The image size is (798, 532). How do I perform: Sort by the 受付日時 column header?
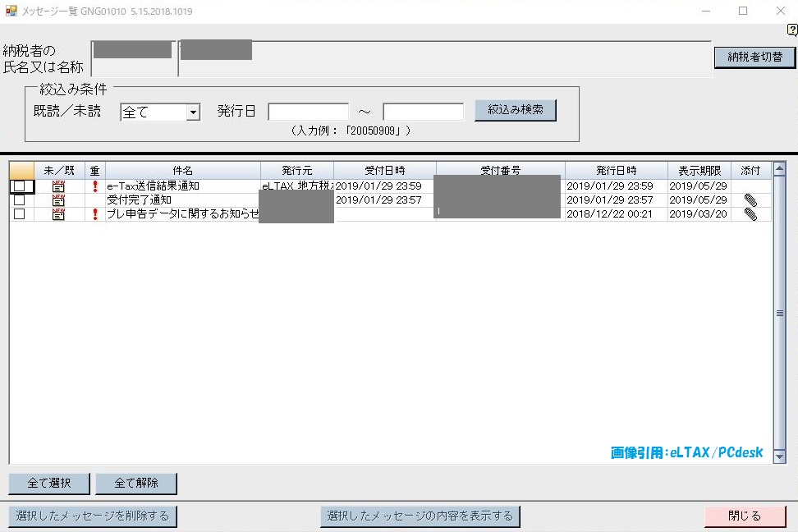tap(385, 171)
